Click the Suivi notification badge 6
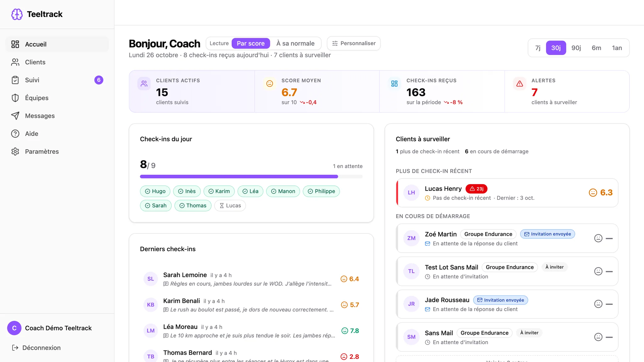This screenshot has width=644, height=362. 99,80
